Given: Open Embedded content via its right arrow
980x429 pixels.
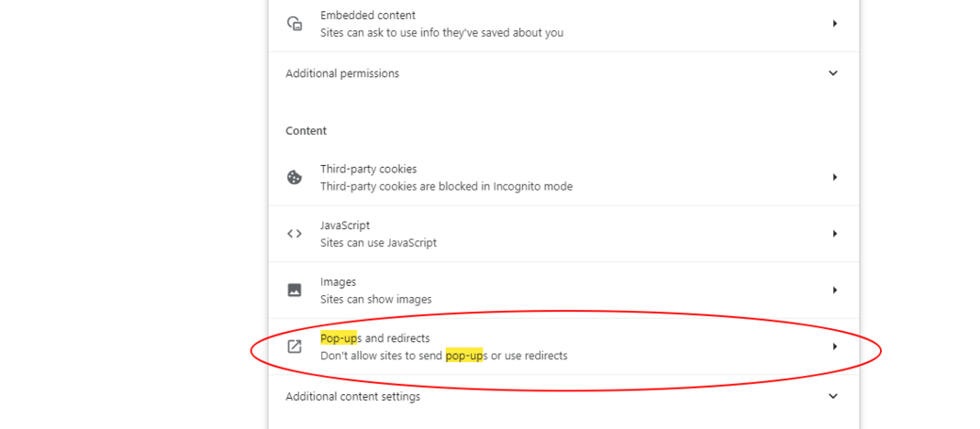Looking at the screenshot, I should pos(835,24).
